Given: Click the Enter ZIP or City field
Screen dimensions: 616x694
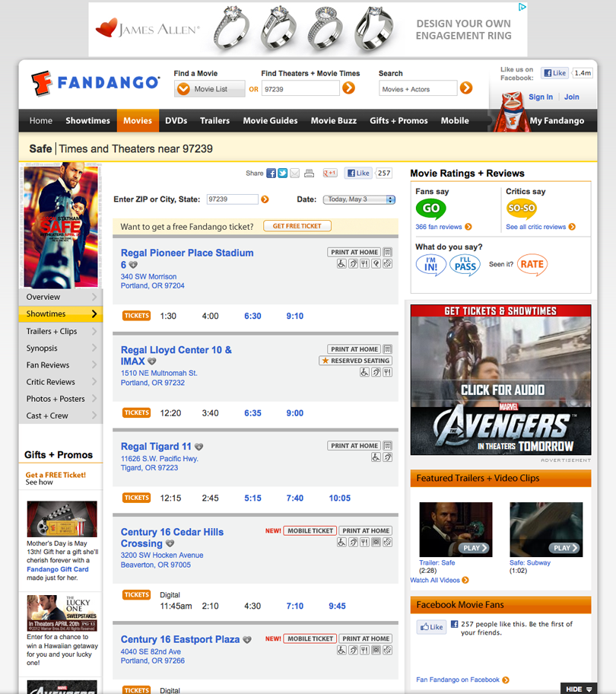Looking at the screenshot, I should pos(232,199).
